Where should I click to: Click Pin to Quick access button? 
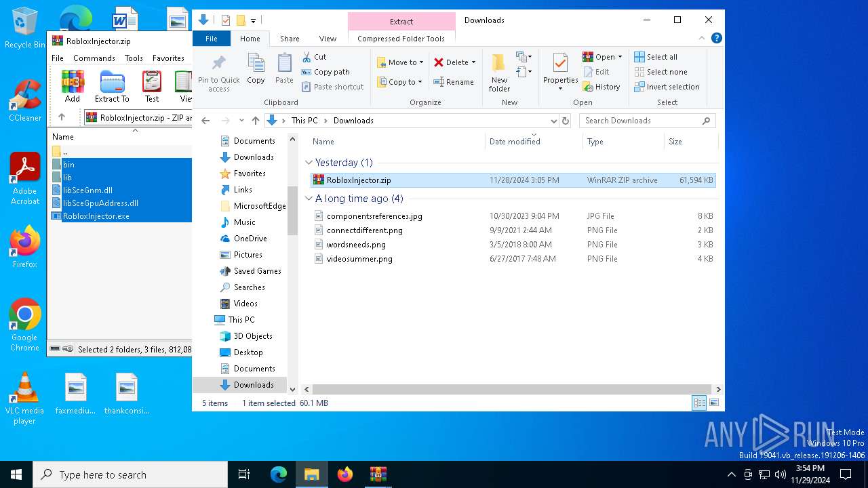pos(218,73)
